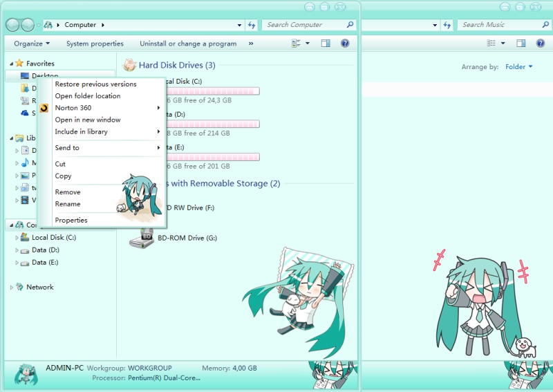Click magnifier icon in Search Music box
Viewport: 553px width, 392px height.
click(x=545, y=24)
